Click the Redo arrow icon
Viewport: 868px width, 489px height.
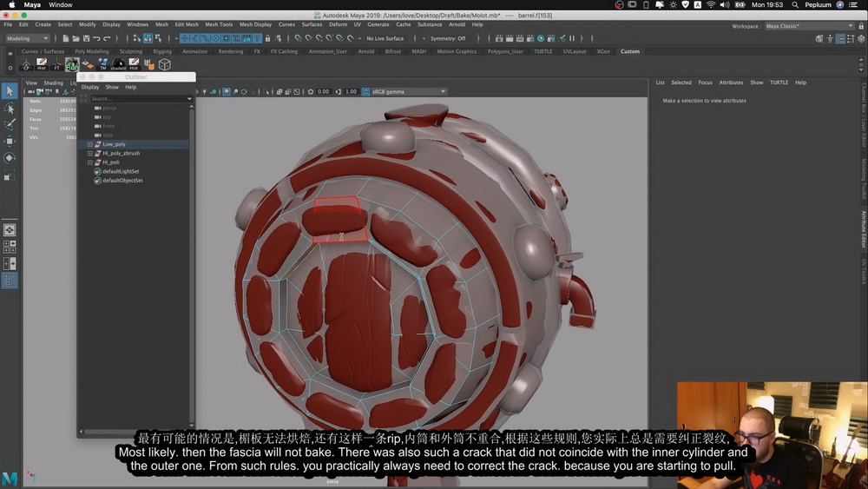(x=107, y=38)
